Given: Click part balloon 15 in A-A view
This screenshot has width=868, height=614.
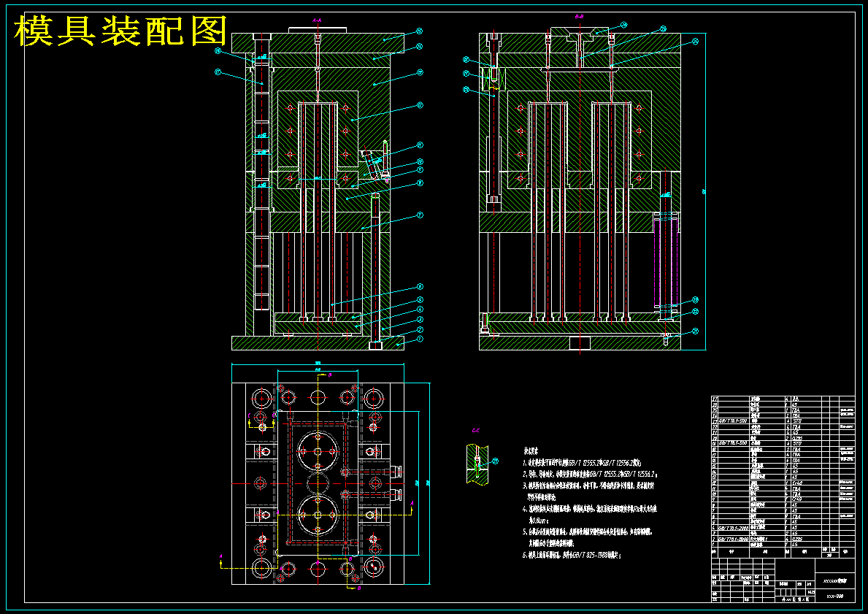Looking at the screenshot, I should tap(420, 31).
